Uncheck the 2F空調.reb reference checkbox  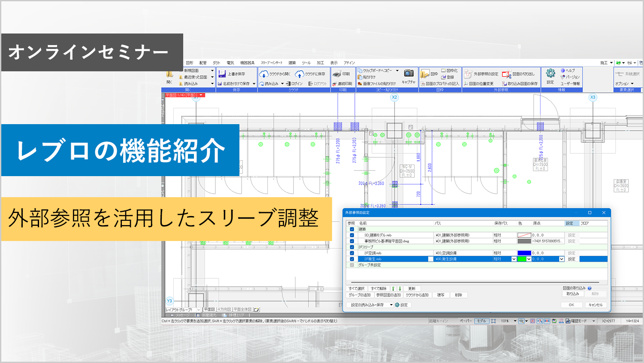(x=352, y=253)
